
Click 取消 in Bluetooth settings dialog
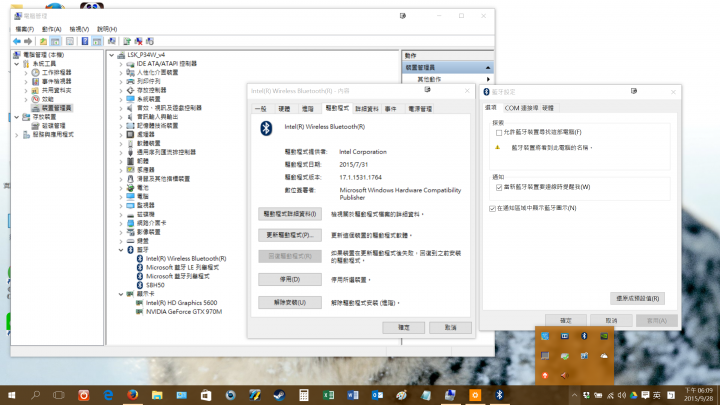click(x=611, y=321)
